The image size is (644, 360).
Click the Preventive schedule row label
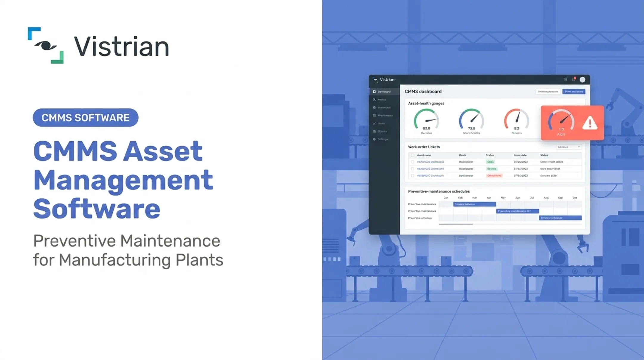420,218
